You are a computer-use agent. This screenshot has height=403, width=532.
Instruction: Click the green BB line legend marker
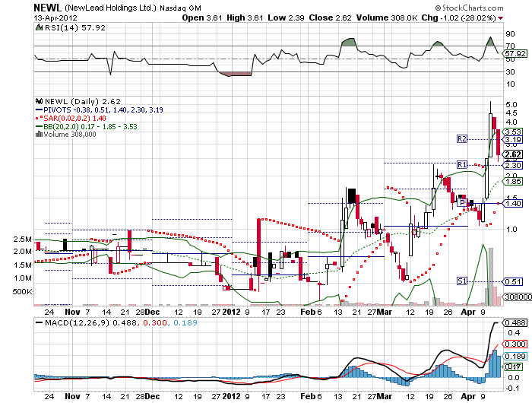tap(39, 127)
